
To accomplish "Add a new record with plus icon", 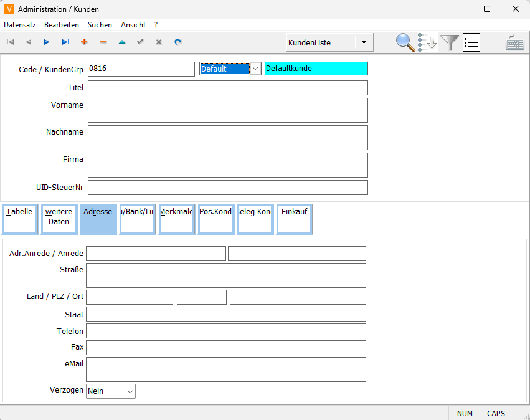I will [84, 42].
